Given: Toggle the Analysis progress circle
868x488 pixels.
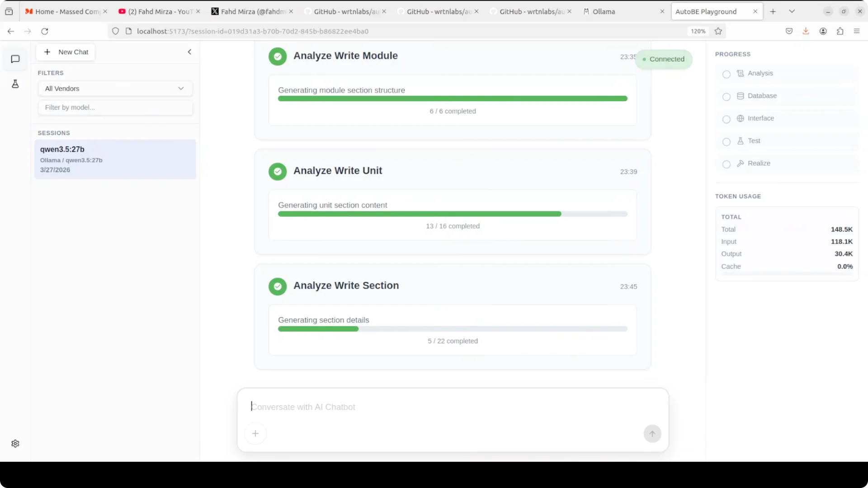Looking at the screenshot, I should pos(726,74).
